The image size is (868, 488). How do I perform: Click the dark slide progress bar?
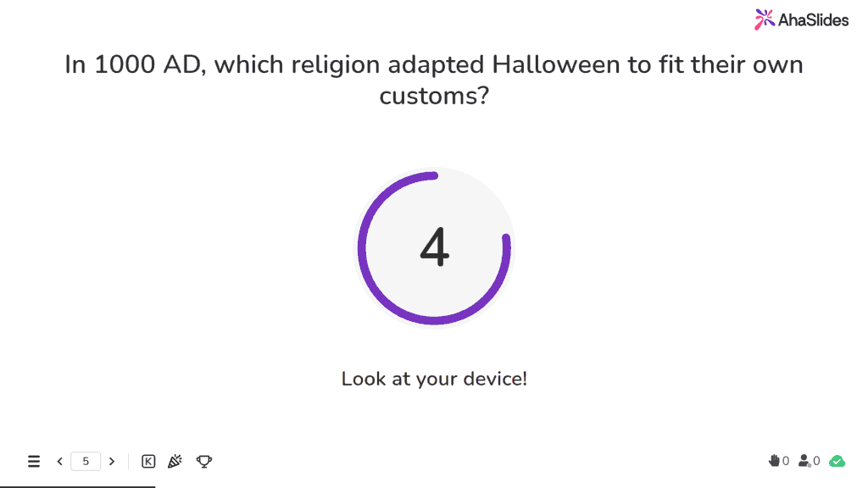77,486
